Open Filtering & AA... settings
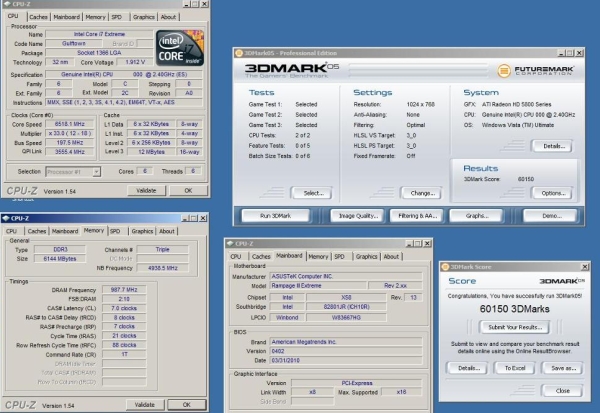The image size is (600, 413). point(416,216)
